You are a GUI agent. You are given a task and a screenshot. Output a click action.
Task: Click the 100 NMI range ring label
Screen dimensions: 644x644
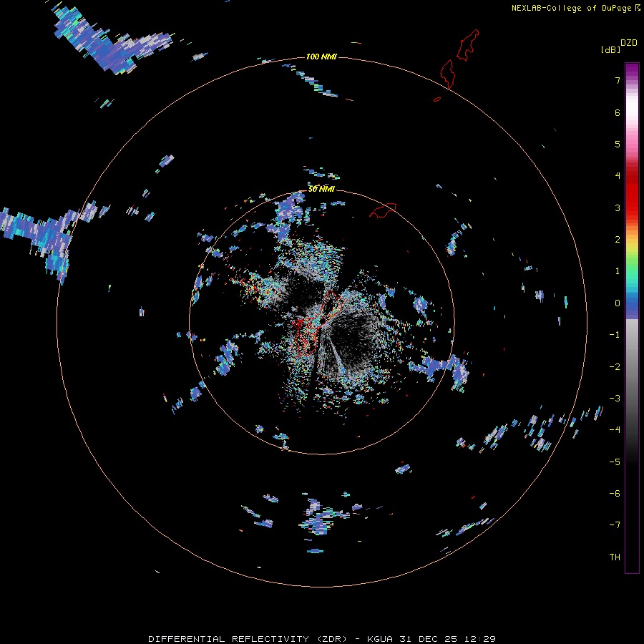click(x=321, y=57)
